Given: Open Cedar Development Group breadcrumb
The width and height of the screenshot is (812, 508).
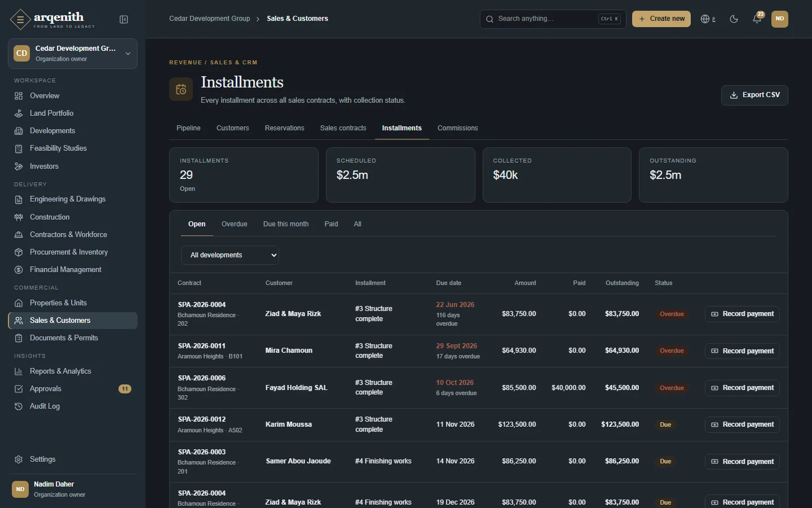Looking at the screenshot, I should (210, 19).
